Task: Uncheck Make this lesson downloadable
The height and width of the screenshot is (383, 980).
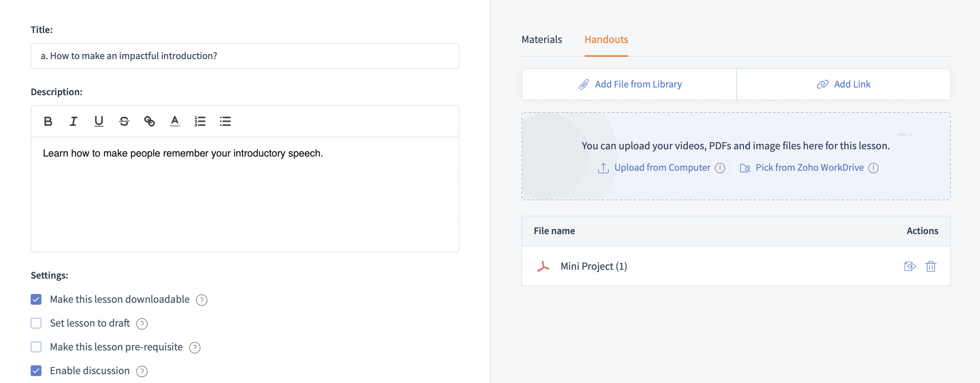Action: (x=36, y=299)
